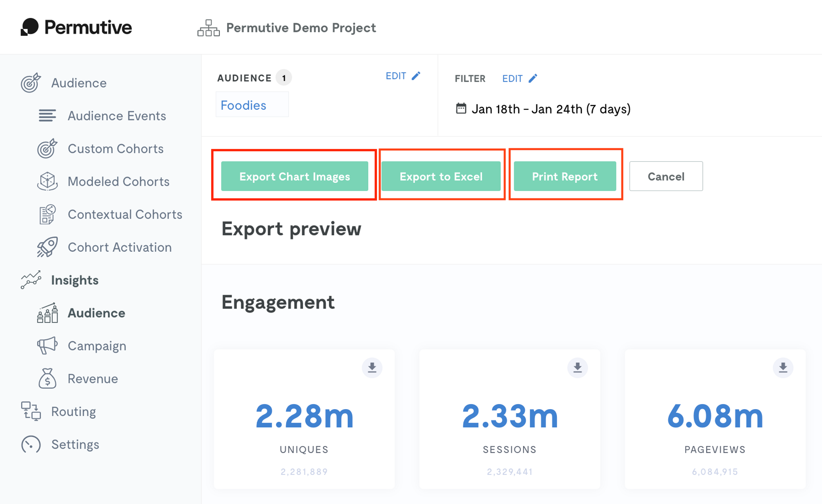Screen dimensions: 822x504
Task: Open Custom Cohorts
Action: (x=115, y=149)
